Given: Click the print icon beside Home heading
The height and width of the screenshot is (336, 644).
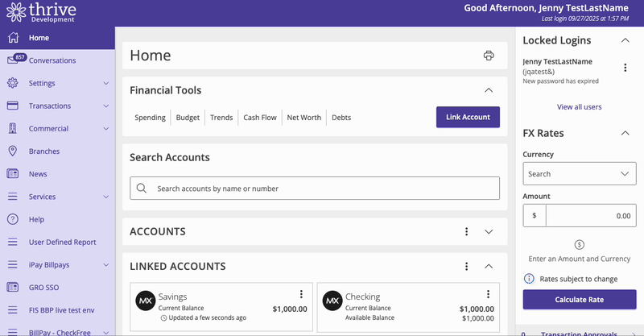Looking at the screenshot, I should 488,56.
